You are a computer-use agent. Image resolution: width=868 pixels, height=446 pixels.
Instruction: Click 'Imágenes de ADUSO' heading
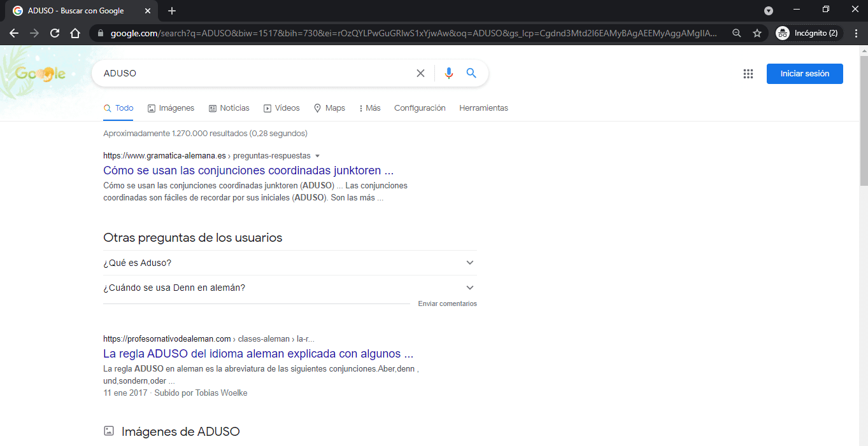180,431
